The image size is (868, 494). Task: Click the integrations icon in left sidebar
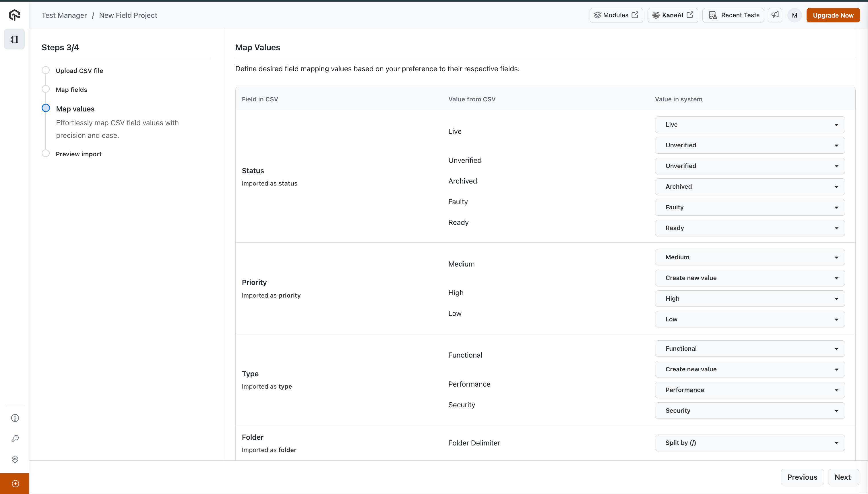click(x=15, y=459)
